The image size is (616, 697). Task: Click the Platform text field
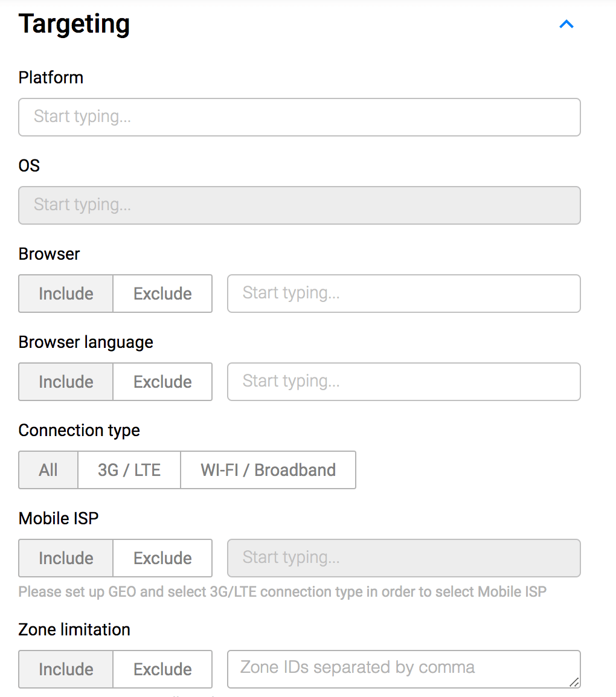300,117
